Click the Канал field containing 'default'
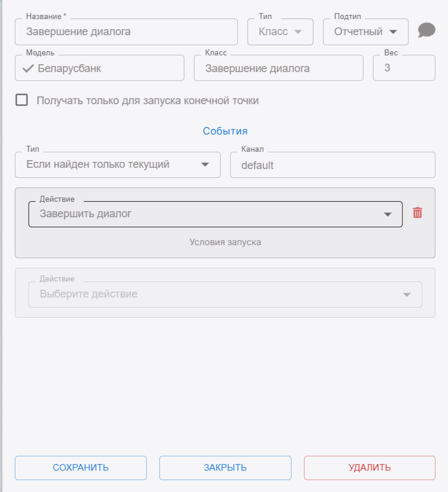The width and height of the screenshot is (448, 492). (x=333, y=165)
